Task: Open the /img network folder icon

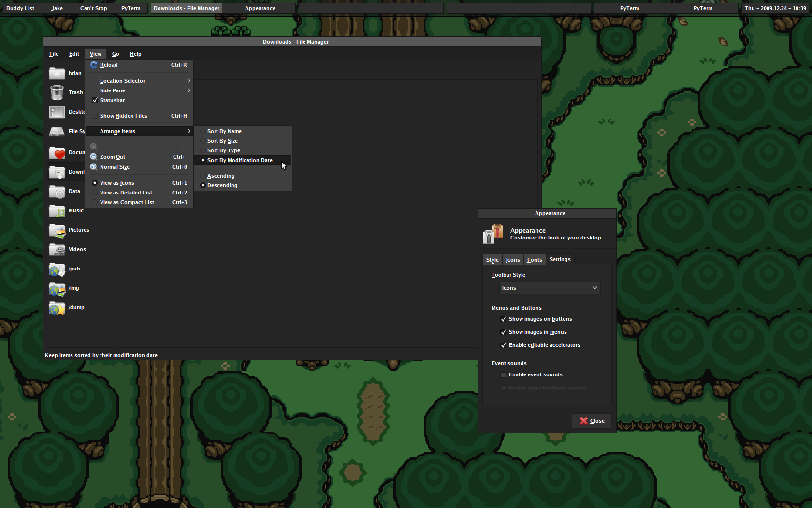Action: [x=57, y=288]
